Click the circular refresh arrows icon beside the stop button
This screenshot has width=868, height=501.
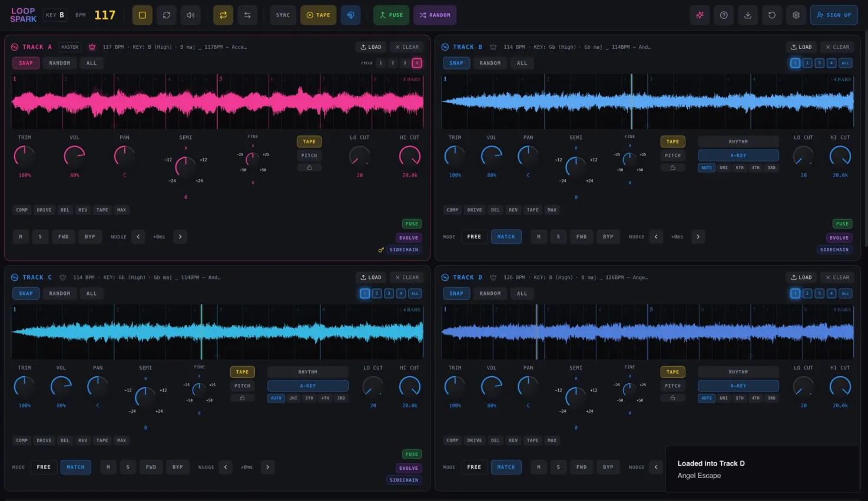(167, 15)
